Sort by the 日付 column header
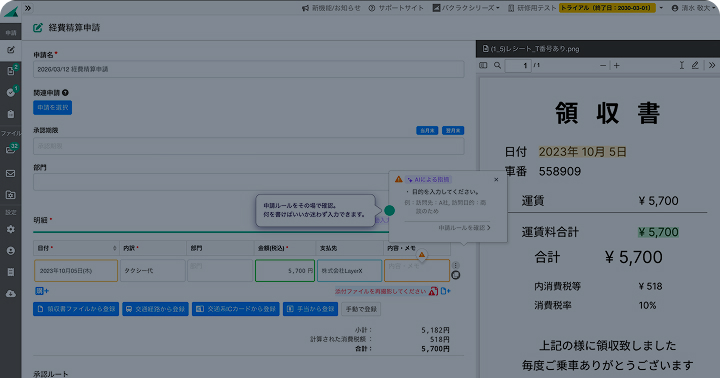 76,248
